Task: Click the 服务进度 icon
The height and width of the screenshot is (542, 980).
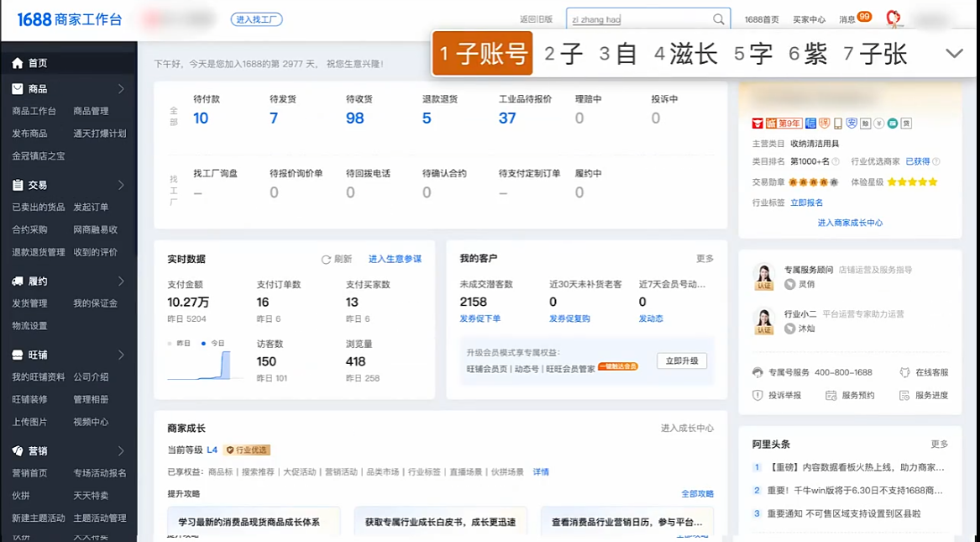Action: tap(904, 395)
